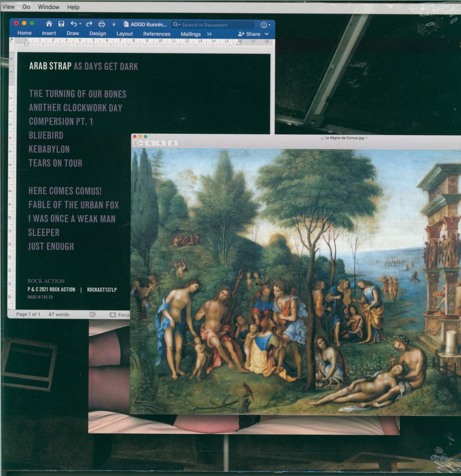Save the document with the floppy disk icon
461x476 pixels.
click(x=61, y=24)
